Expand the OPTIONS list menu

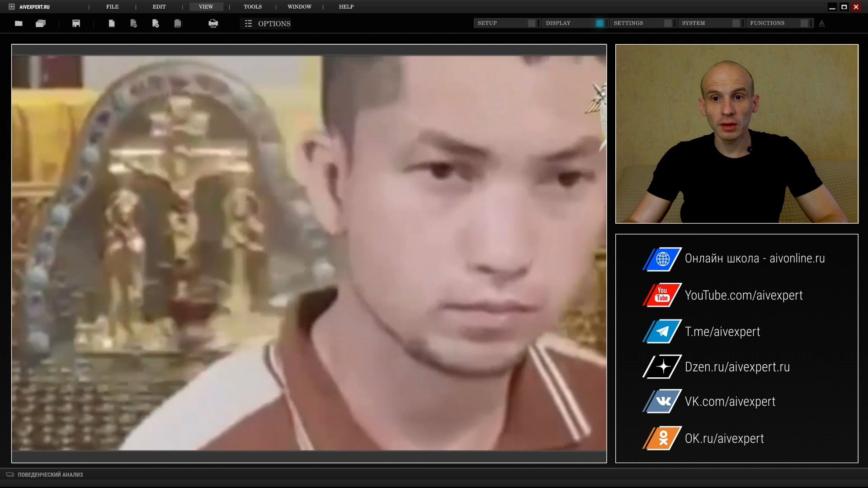268,23
